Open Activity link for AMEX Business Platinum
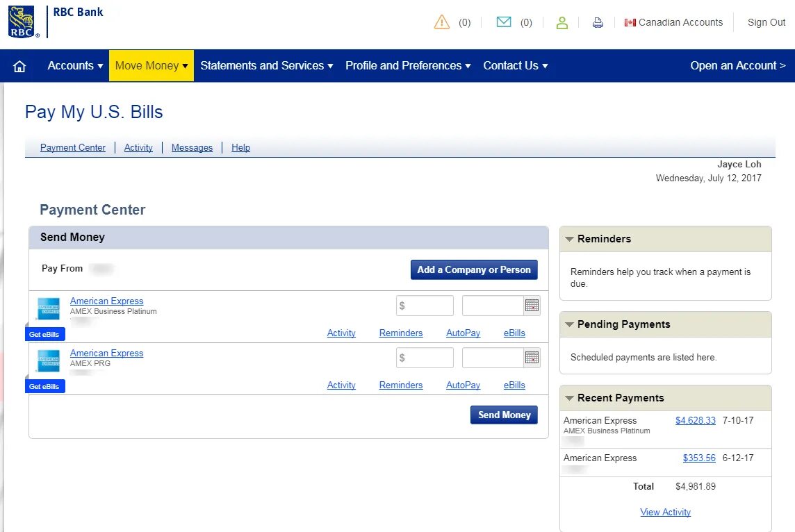 [x=341, y=333]
